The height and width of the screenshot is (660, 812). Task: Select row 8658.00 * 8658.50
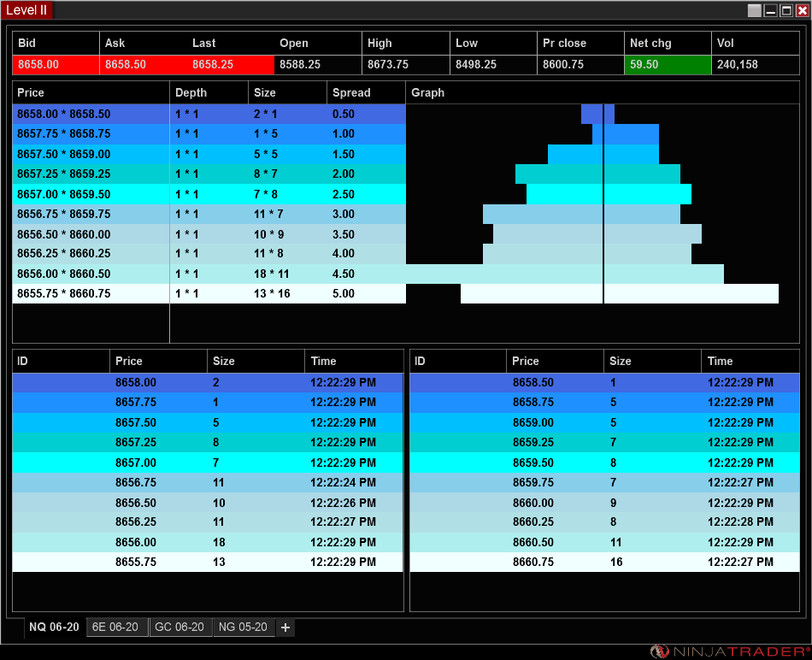pyautogui.click(x=209, y=114)
